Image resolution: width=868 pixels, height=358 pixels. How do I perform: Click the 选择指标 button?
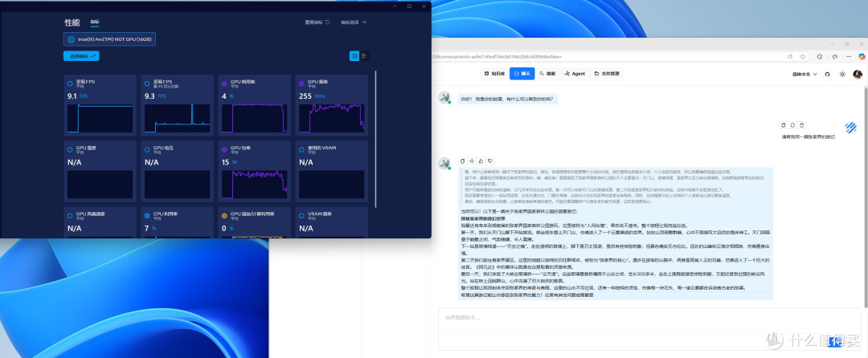[x=81, y=56]
